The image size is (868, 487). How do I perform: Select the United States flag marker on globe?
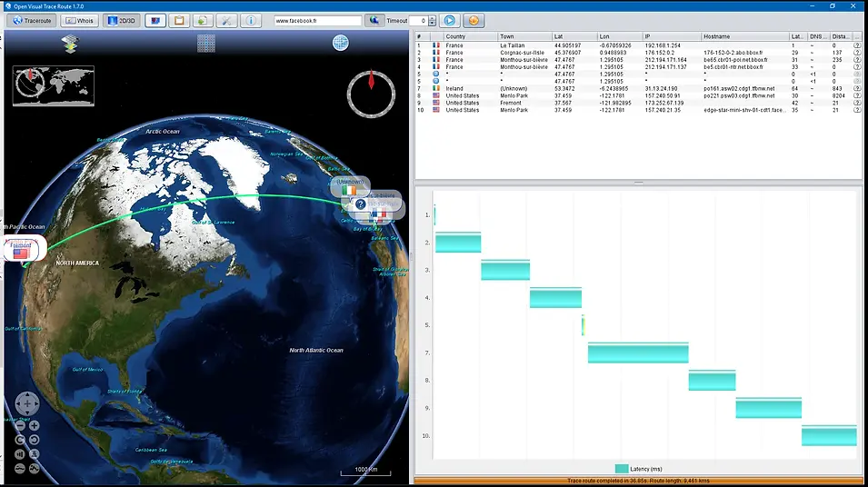point(21,253)
